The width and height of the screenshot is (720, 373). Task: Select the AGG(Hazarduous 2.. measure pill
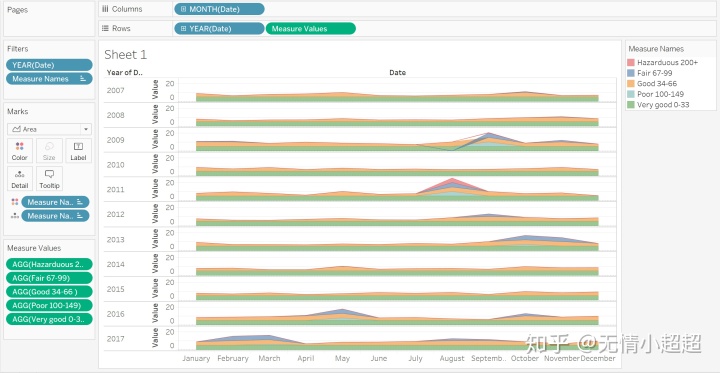(49, 264)
